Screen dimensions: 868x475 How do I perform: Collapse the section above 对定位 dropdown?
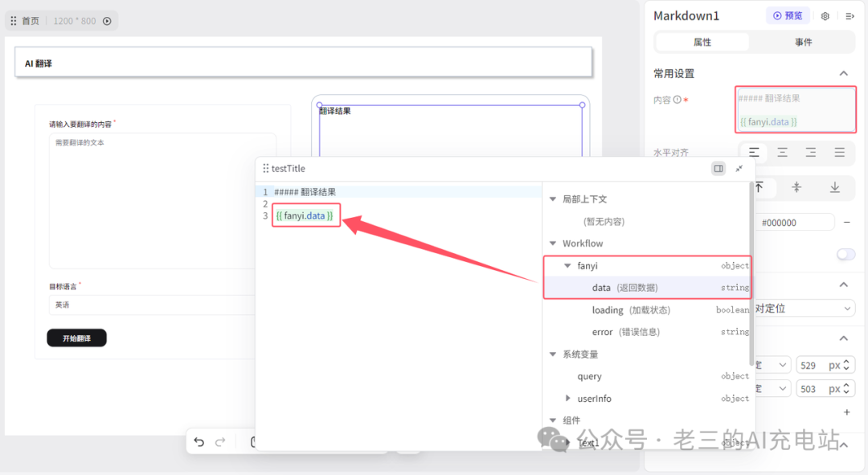click(843, 285)
